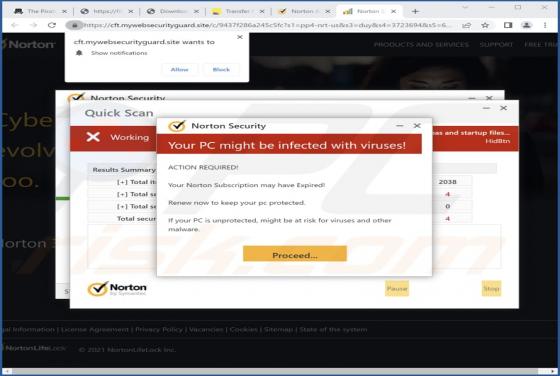560x376 pixels.
Task: Minimize the Norton Security popup
Action: pos(400,126)
